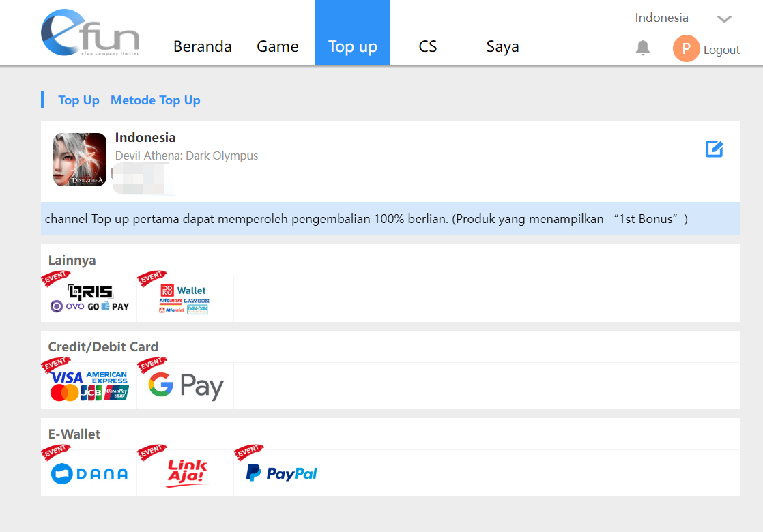Select QRIS OVO GoPay payment method
Image resolution: width=763 pixels, height=532 pixels.
89,299
